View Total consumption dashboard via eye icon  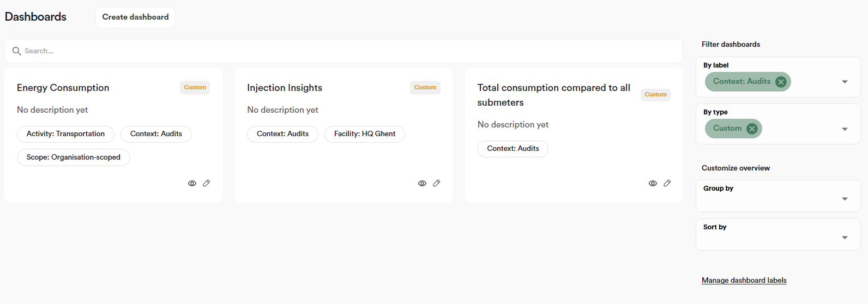click(653, 184)
